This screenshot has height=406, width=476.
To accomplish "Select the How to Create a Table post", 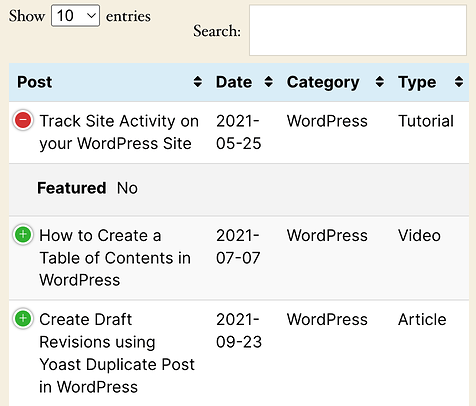I will click(115, 258).
